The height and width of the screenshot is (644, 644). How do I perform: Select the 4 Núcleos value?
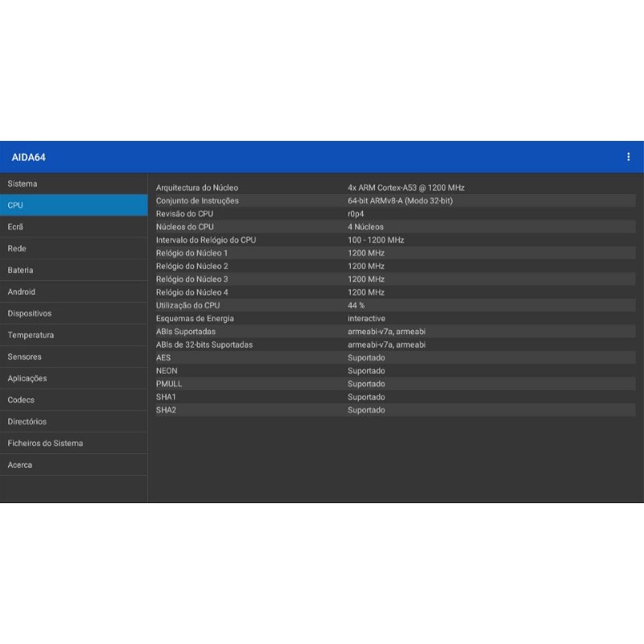point(365,227)
